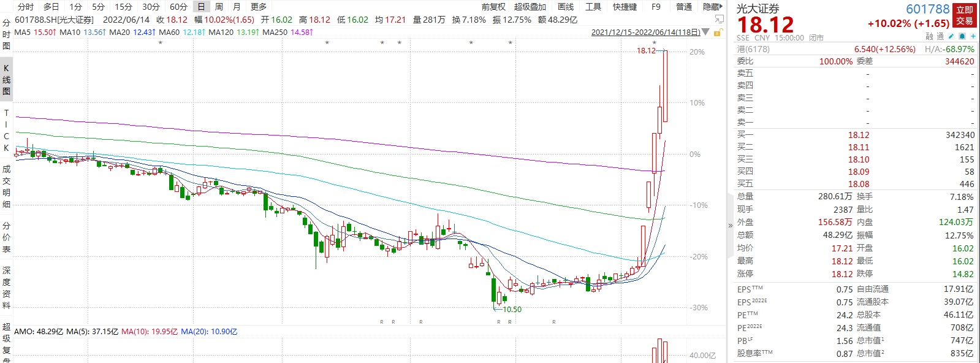
Task: Collapse toolbar with 隐藏 arrow
Action: pyautogui.click(x=713, y=7)
